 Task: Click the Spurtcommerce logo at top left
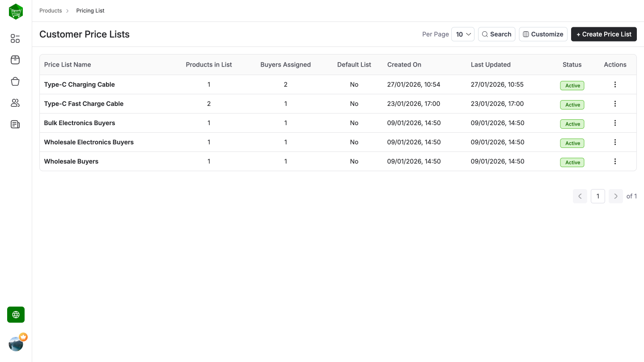tap(16, 11)
